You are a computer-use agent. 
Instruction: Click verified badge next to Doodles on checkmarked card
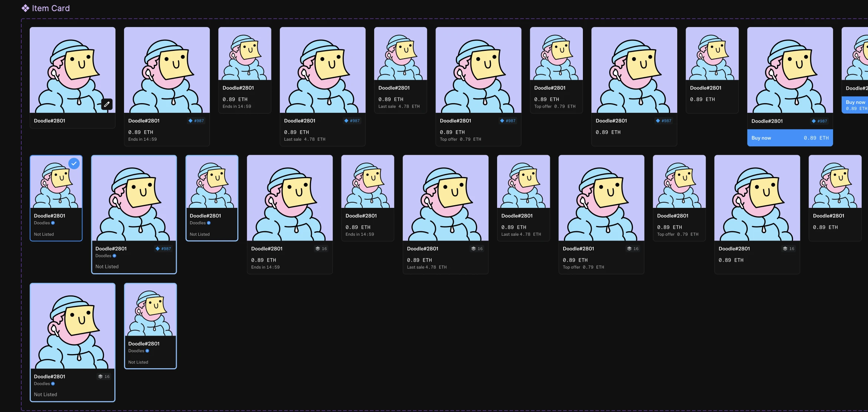(53, 223)
